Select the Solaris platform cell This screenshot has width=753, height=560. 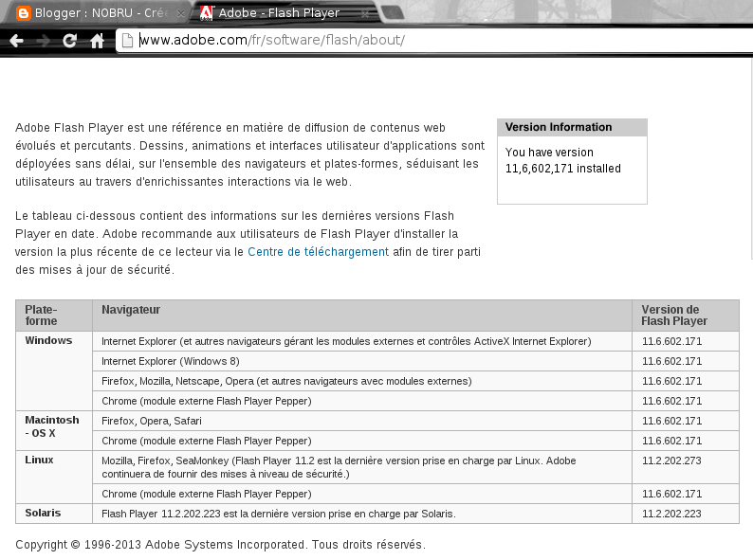[x=54, y=514]
